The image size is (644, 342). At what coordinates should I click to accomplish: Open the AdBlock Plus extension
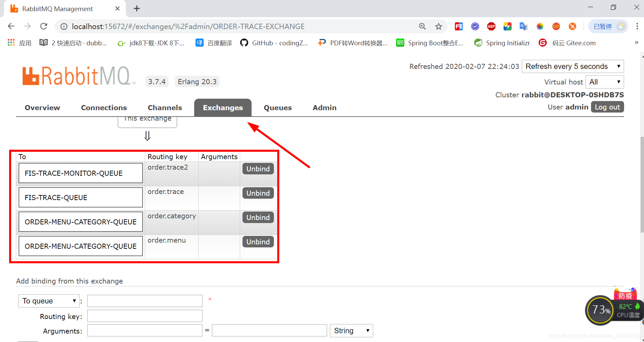click(491, 26)
